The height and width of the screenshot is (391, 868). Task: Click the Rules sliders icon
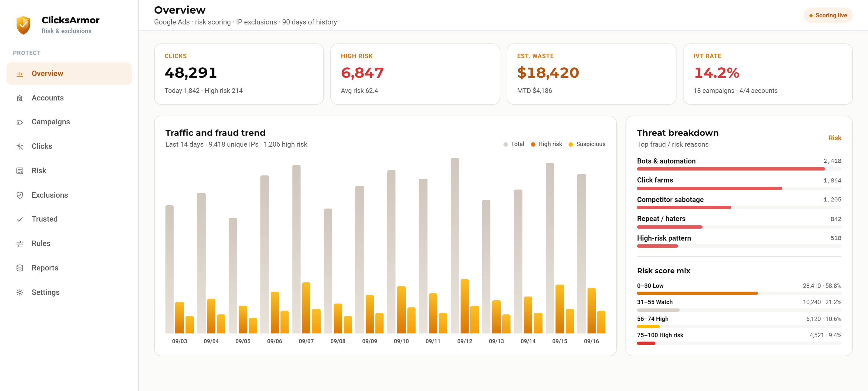20,244
